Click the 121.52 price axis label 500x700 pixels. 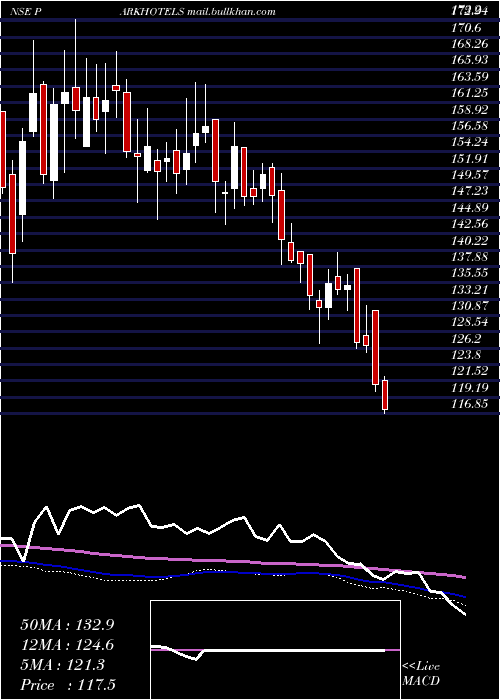[471, 371]
